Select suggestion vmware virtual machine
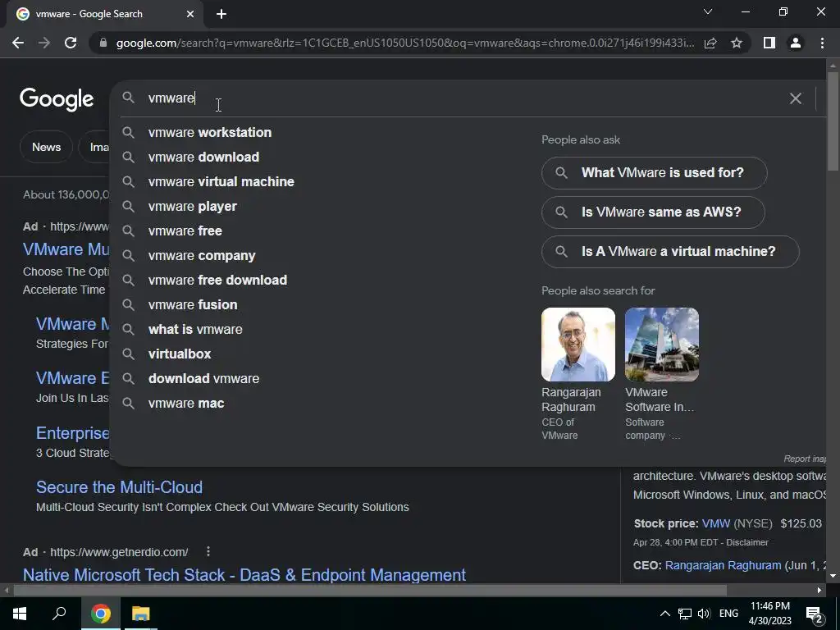This screenshot has width=840, height=630. pos(221,181)
